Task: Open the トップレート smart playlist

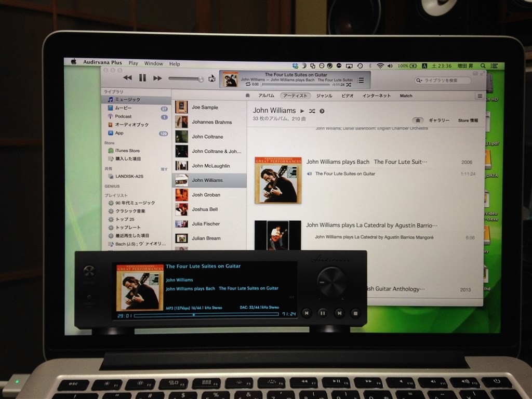Action: coord(137,228)
